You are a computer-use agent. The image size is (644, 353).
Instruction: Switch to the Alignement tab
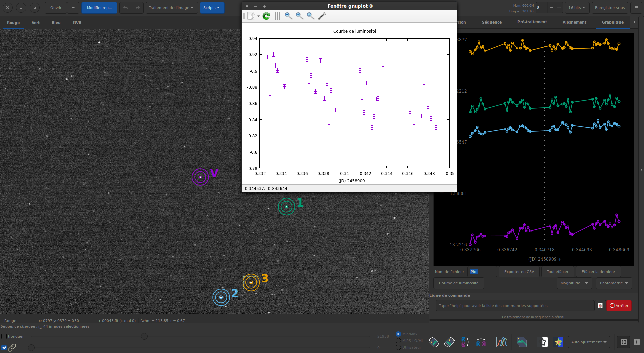574,22
